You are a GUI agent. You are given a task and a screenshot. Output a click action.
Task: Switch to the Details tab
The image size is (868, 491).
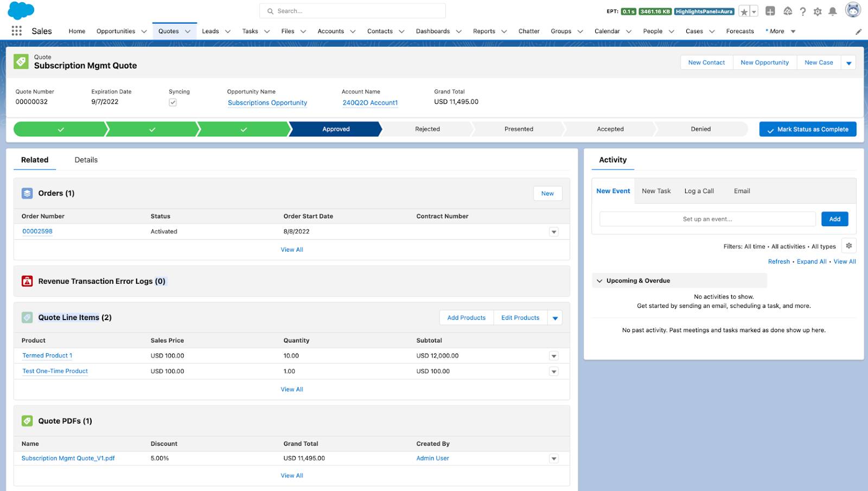86,160
